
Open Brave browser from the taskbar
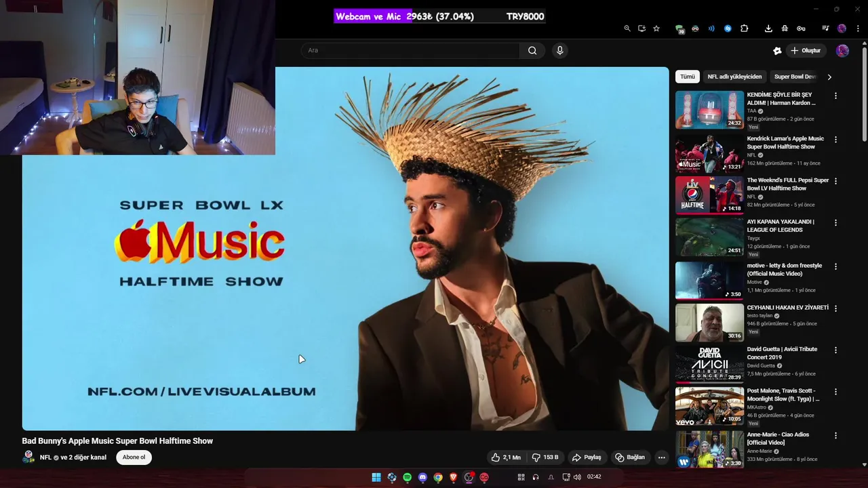[x=454, y=477]
